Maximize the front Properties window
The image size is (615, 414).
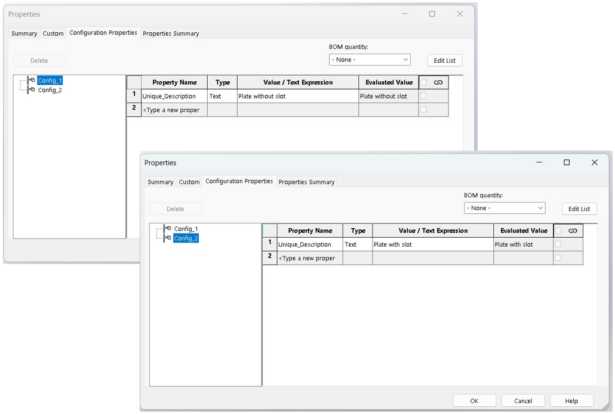point(566,162)
